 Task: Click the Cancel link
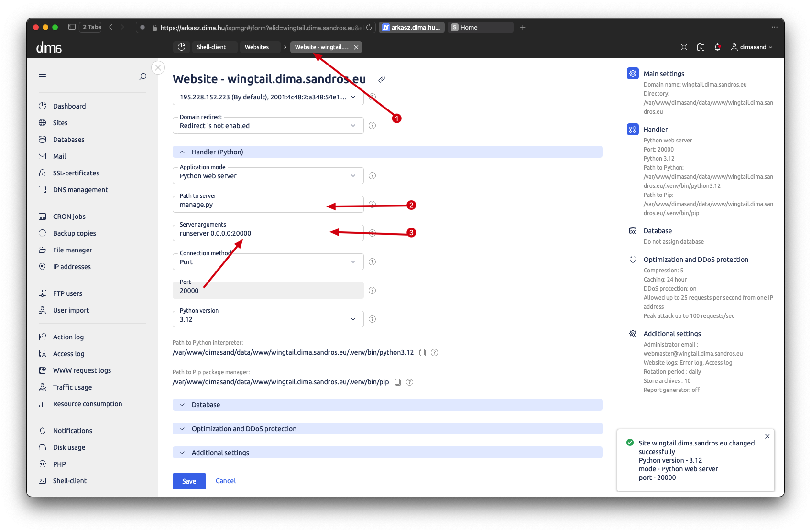(225, 481)
